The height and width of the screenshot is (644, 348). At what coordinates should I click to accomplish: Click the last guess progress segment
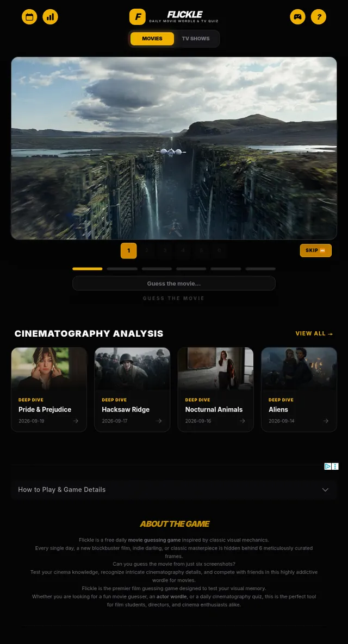coord(260,269)
